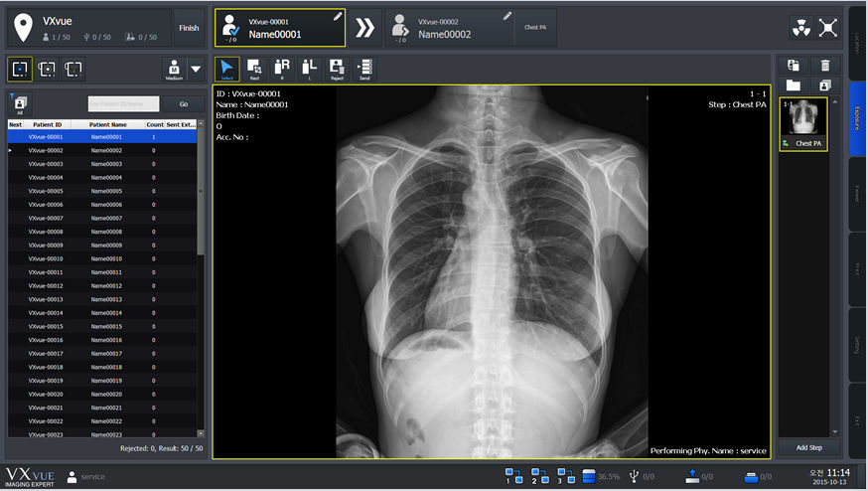Click detector 1 connection status icon
The image size is (868, 491).
click(x=513, y=476)
